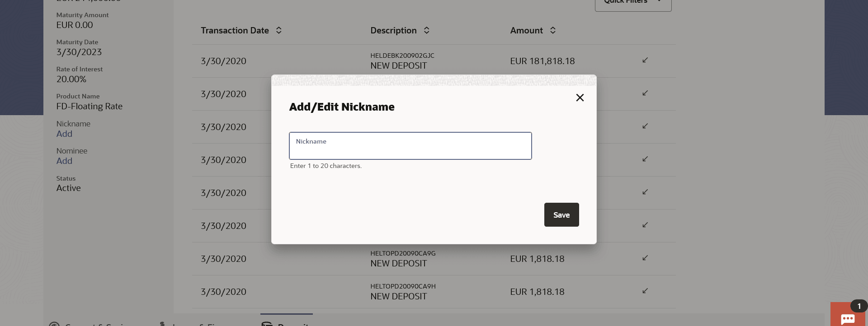Image resolution: width=868 pixels, height=326 pixels.
Task: Click the Loans & Finances dollar icon
Action: tap(161, 323)
